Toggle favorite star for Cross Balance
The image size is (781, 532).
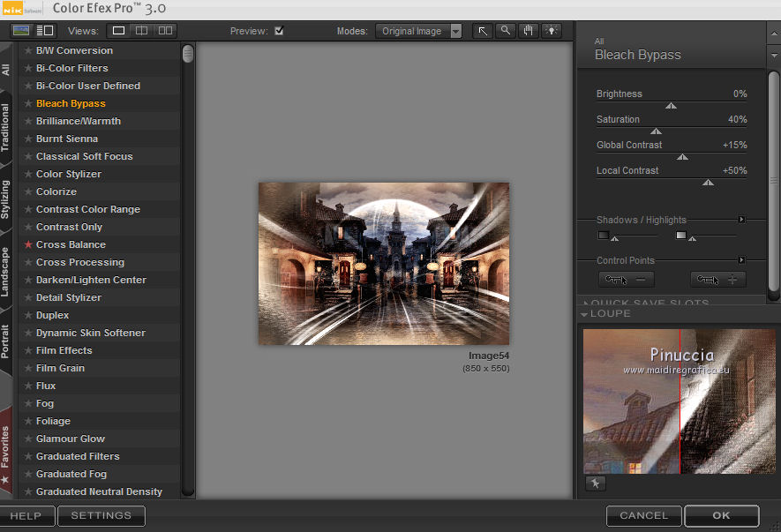coord(28,244)
